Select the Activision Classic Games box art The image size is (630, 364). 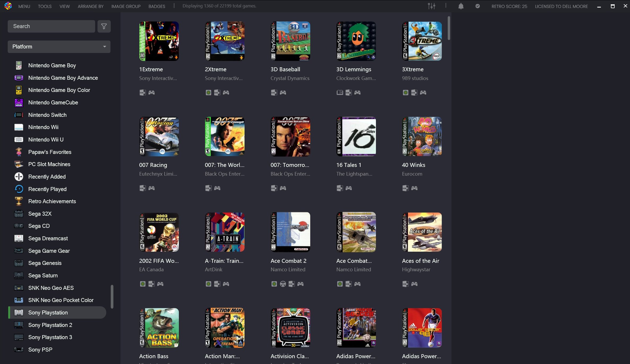click(x=290, y=328)
